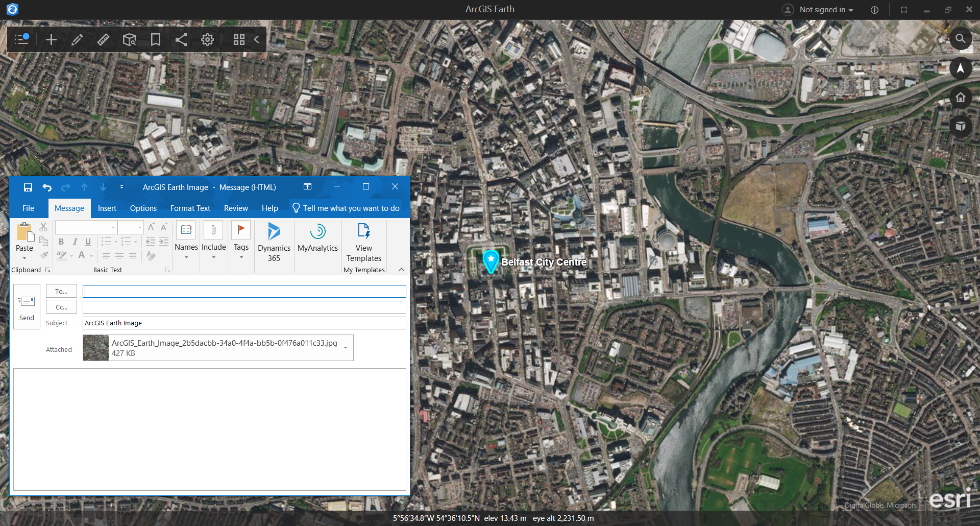Click the fullscreen icon in ArcGIS Earth
Screen dimensions: 980x526
point(903,10)
